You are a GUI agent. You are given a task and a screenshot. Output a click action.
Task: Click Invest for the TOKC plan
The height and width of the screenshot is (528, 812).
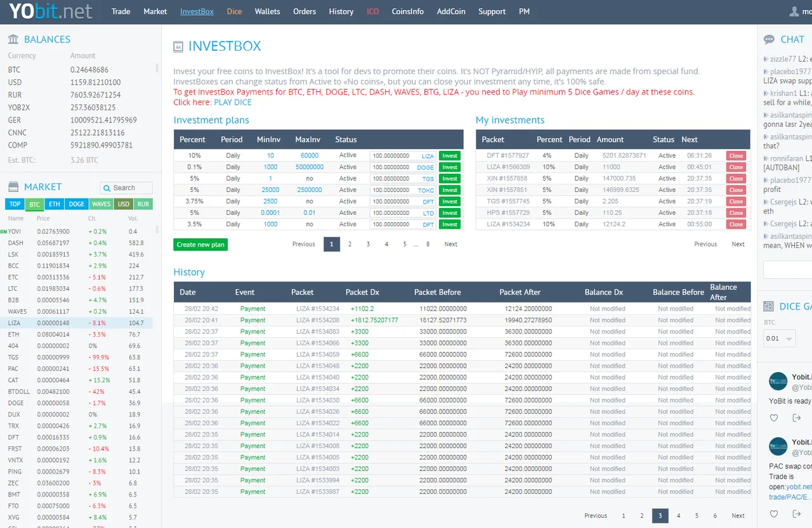tap(450, 190)
